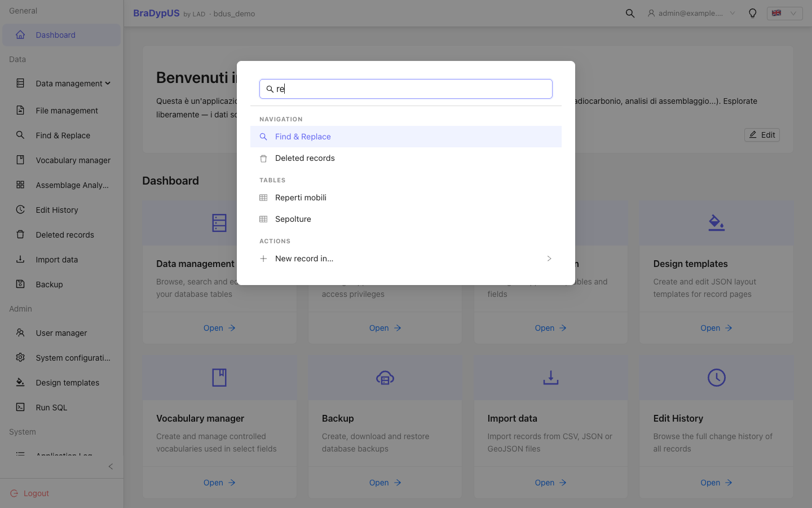
Task: Open the Reperti mobili table result
Action: tap(406, 198)
